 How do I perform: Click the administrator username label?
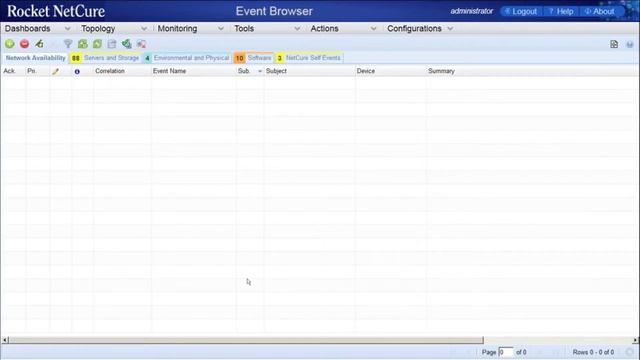click(472, 11)
